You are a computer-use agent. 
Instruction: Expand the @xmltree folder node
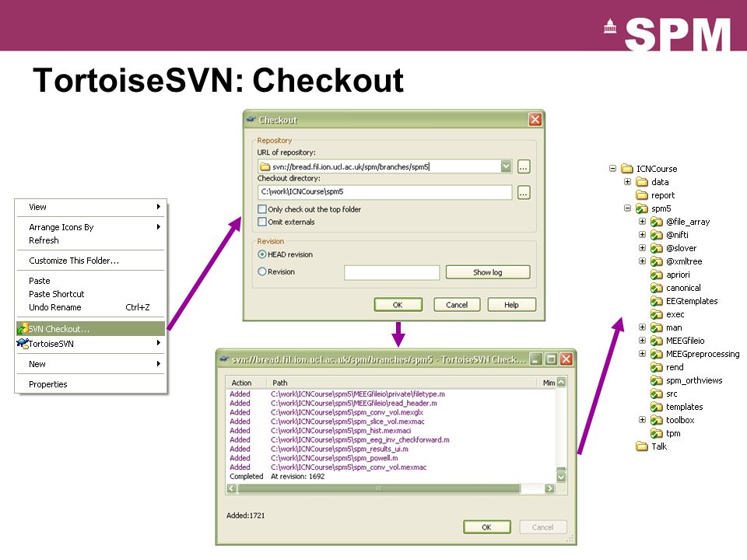pos(642,261)
